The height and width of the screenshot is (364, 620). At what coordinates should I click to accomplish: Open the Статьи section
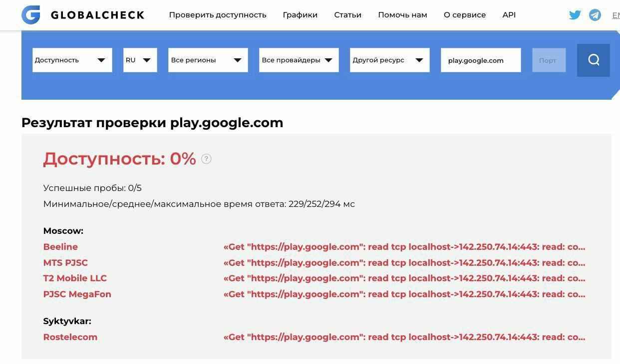pos(347,14)
